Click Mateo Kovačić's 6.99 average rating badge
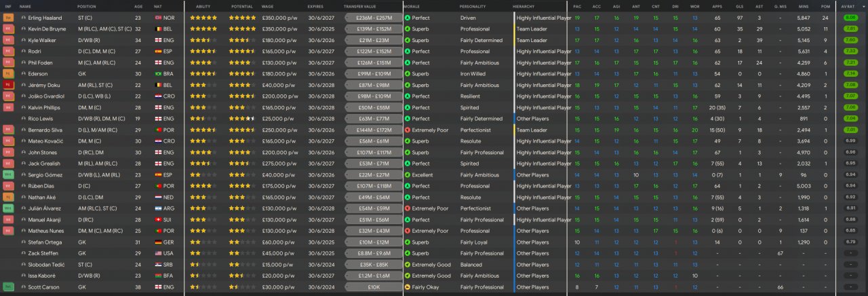 point(850,141)
